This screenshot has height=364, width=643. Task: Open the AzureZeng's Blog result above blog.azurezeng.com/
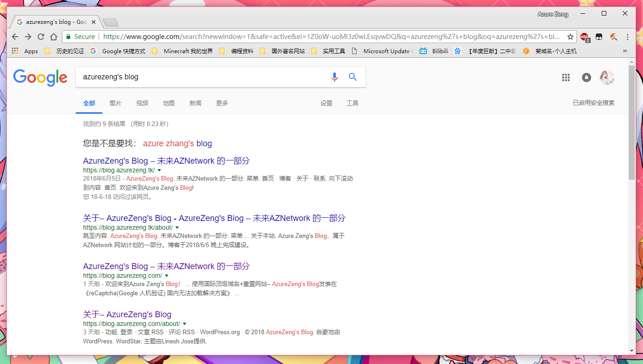166,266
